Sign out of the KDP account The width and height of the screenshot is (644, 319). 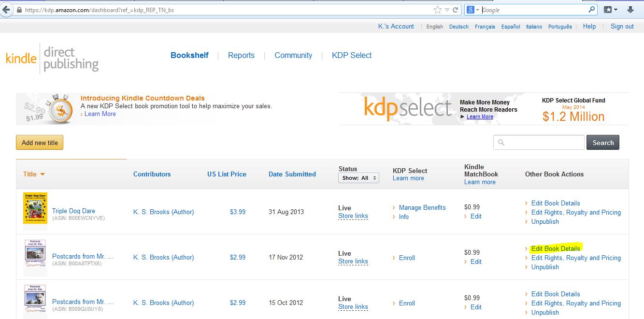pos(622,27)
